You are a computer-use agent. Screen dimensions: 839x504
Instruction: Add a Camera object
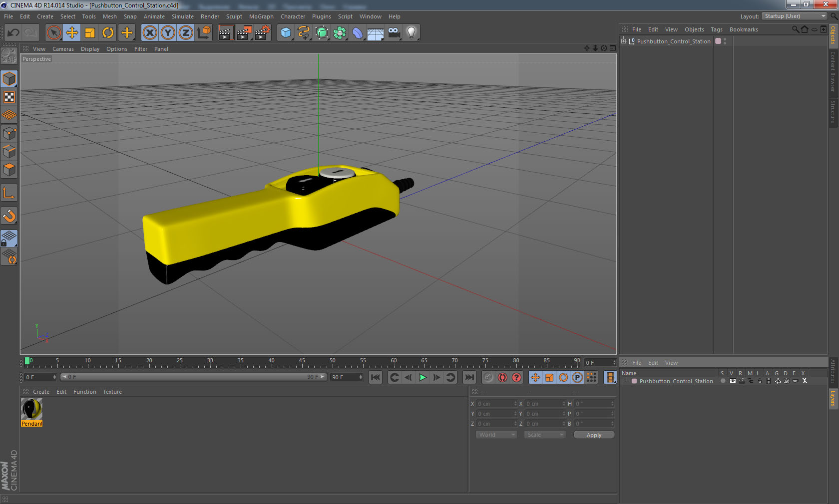click(x=394, y=33)
